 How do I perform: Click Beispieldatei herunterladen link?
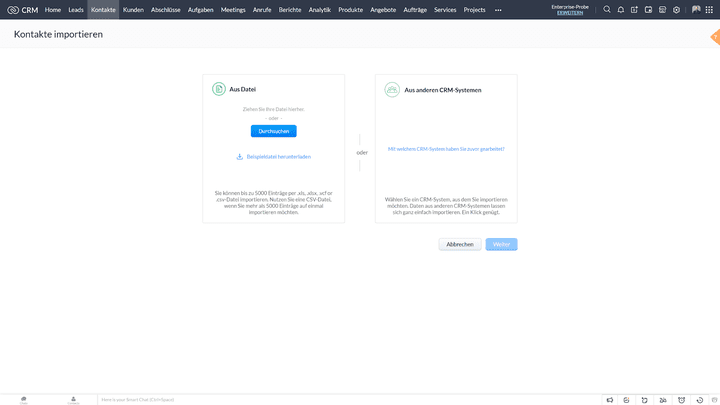click(x=279, y=157)
